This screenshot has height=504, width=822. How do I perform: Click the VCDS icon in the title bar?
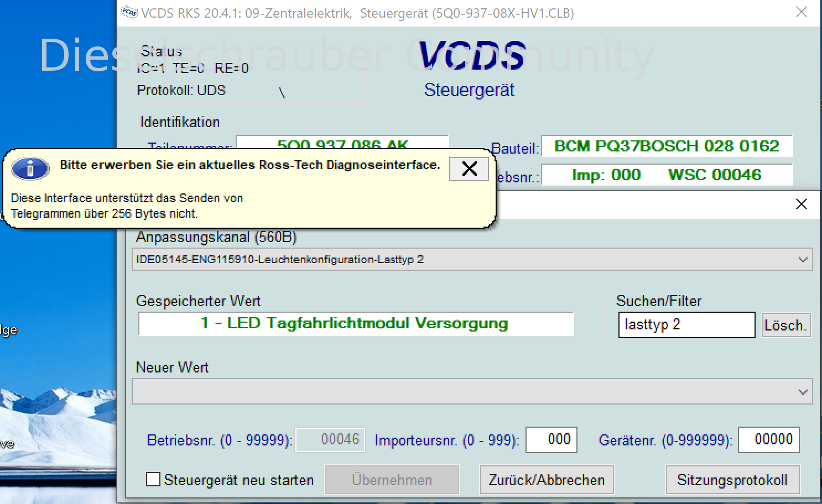[x=129, y=12]
